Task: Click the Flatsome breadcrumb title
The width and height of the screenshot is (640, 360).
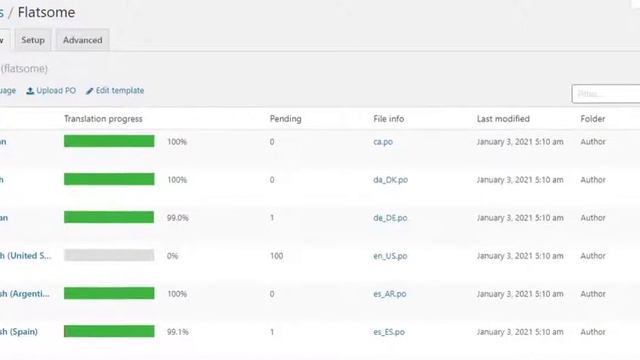Action: (x=46, y=12)
